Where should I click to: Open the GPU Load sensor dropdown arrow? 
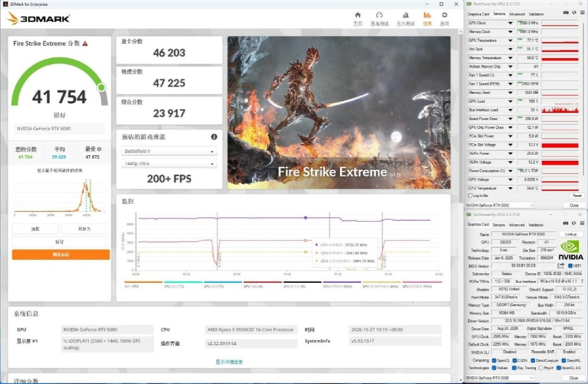pyautogui.click(x=510, y=101)
